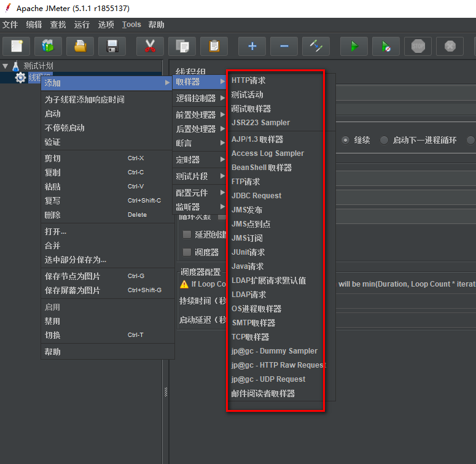Expand the 测试片段 submenu
476x464 pixels.
[x=199, y=176]
